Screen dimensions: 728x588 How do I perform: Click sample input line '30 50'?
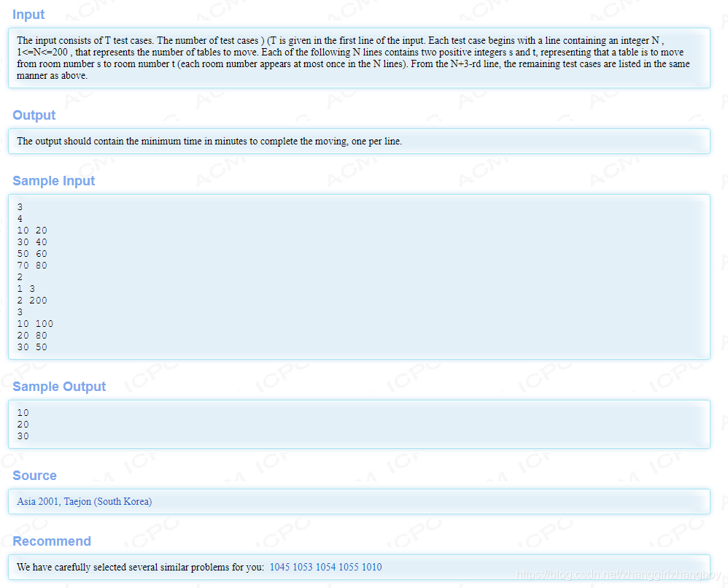click(32, 347)
